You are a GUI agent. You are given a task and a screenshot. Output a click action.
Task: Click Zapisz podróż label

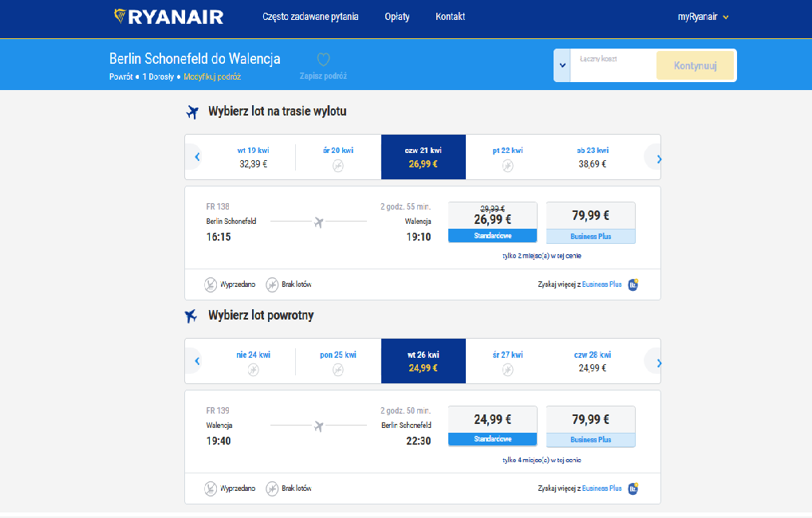coord(323,76)
